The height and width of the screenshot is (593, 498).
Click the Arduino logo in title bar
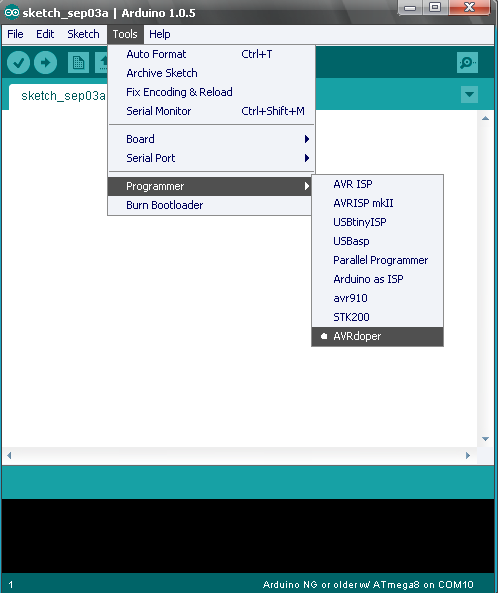11,12
